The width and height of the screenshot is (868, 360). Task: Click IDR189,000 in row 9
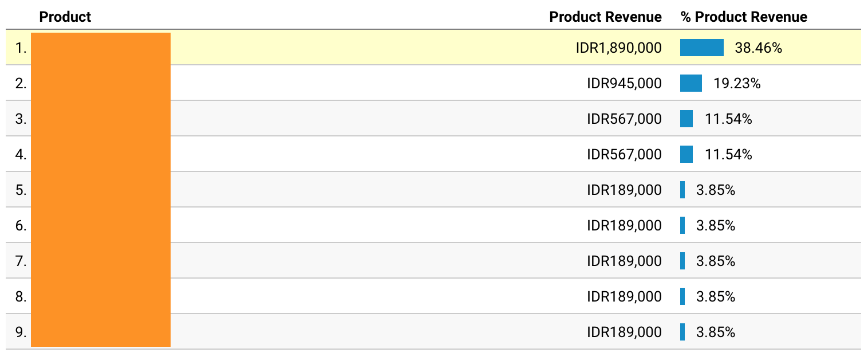624,332
